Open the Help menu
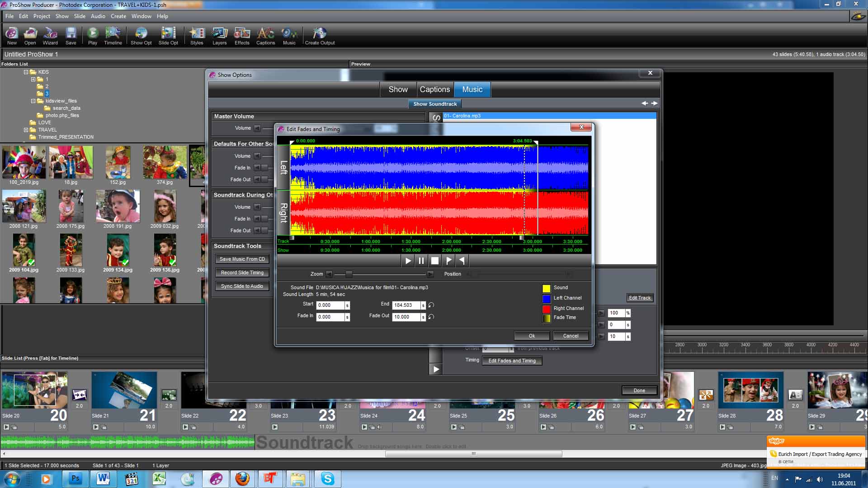Screen dimensions: 868x488 click(162, 16)
